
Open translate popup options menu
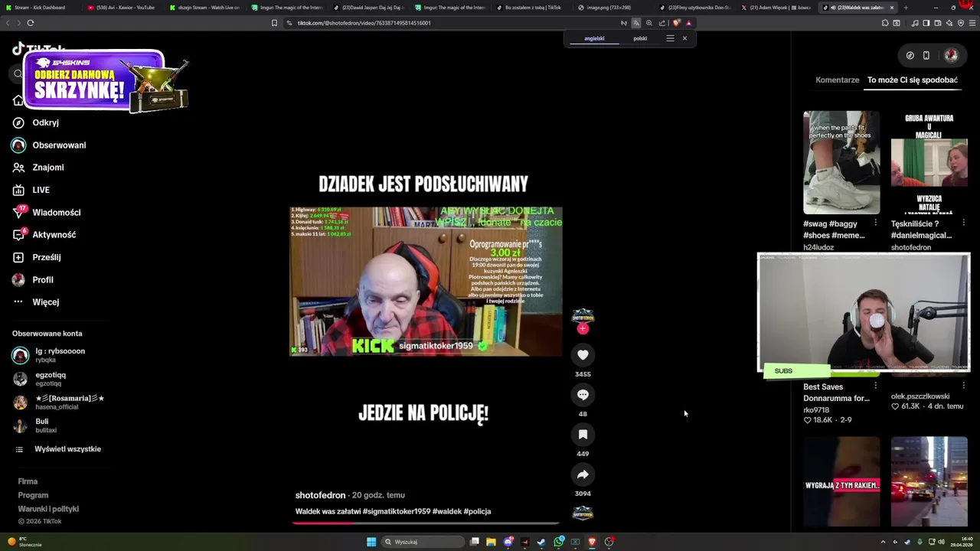[670, 38]
